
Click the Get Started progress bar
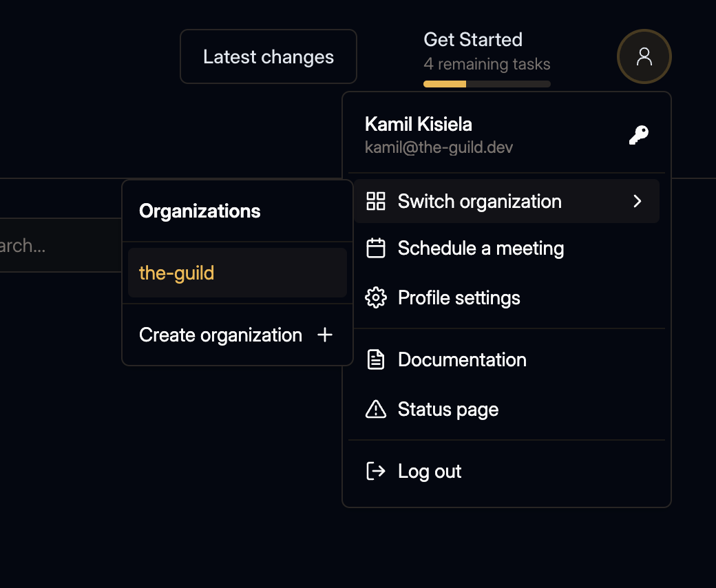(487, 83)
